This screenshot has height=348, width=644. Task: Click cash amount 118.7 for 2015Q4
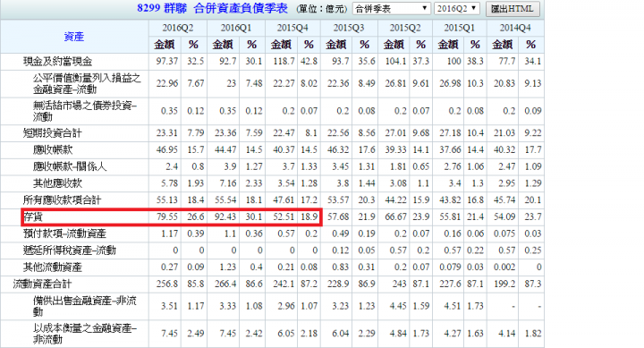pyautogui.click(x=284, y=61)
